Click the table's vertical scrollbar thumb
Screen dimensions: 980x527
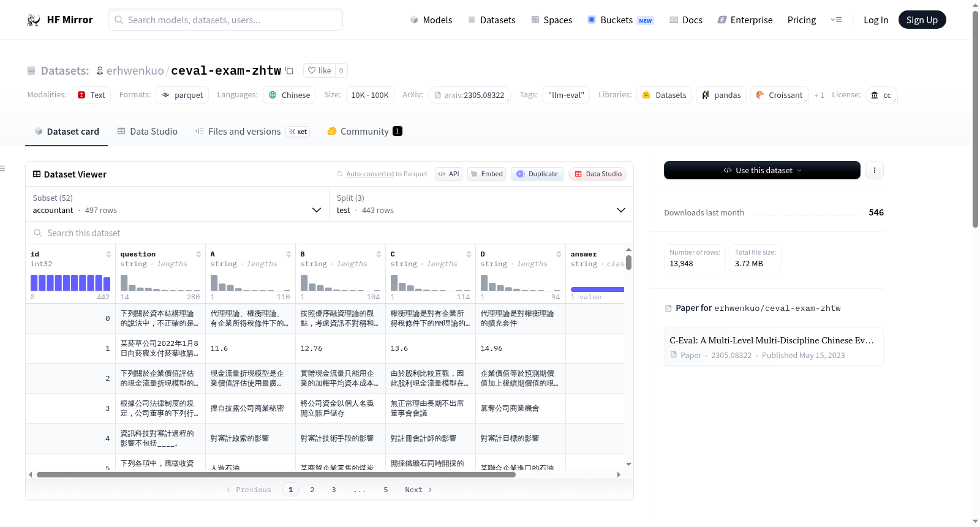[628, 263]
